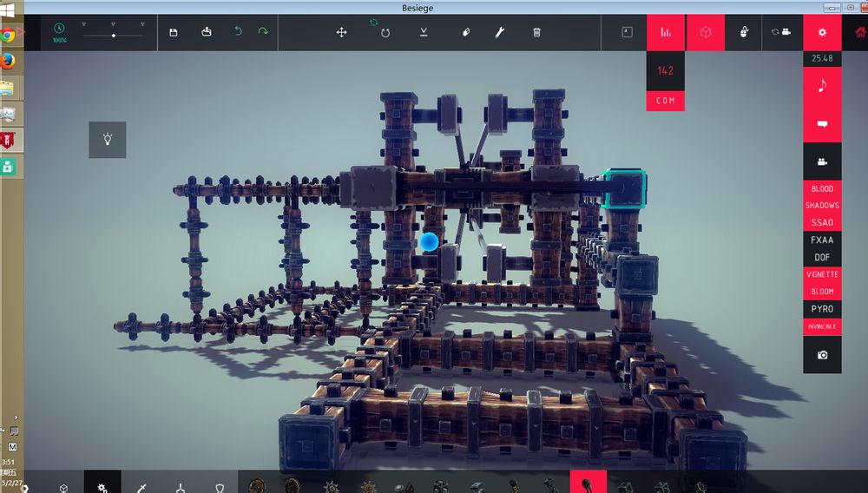Toggle the settings gear panel
The width and height of the screenshot is (868, 493).
tap(822, 33)
